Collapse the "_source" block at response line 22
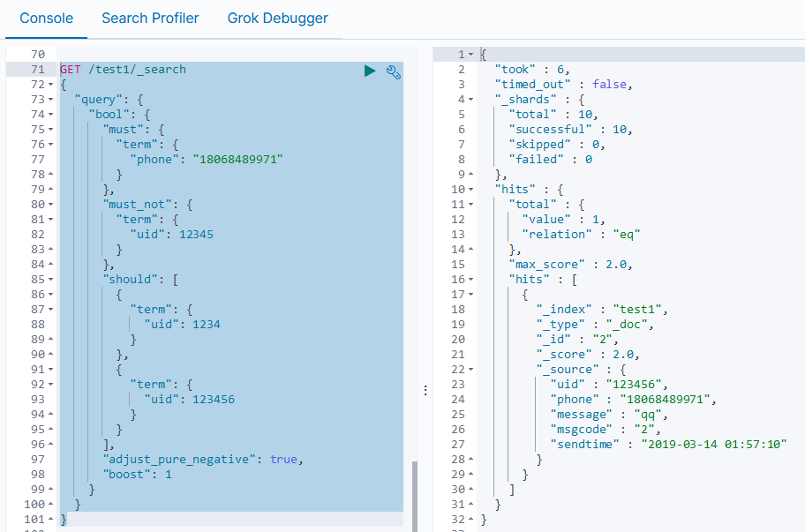The width and height of the screenshot is (805, 532). coord(470,370)
